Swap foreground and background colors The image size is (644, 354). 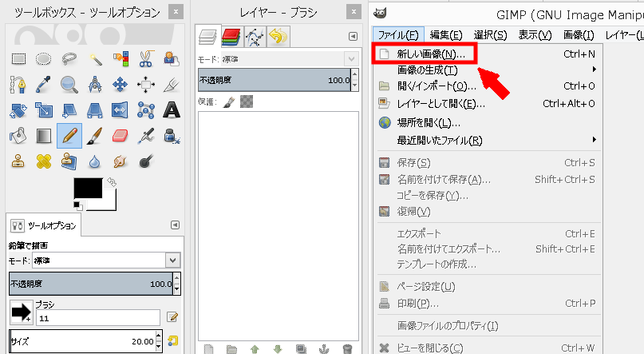tap(111, 182)
